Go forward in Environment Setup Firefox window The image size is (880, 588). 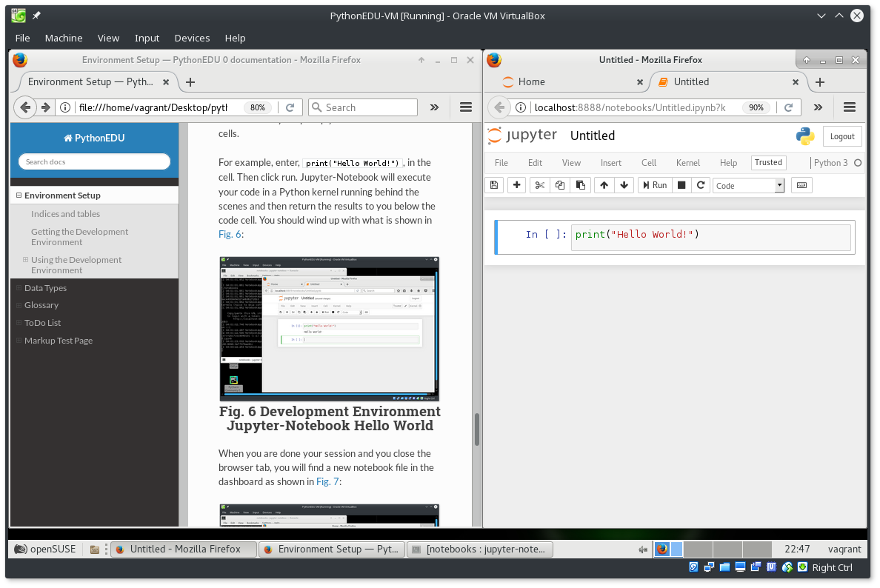[x=46, y=107]
